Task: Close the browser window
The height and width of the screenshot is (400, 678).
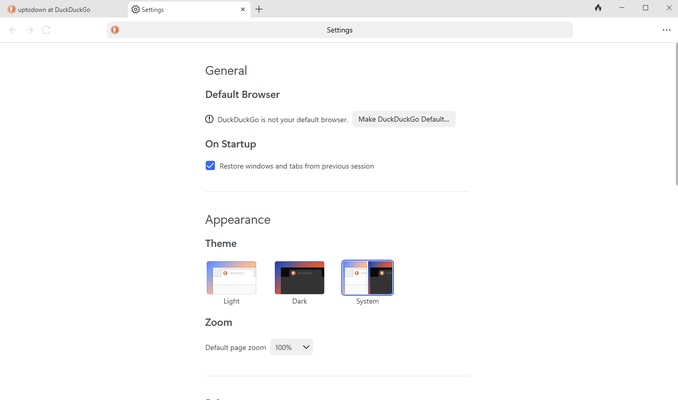Action: (x=668, y=8)
